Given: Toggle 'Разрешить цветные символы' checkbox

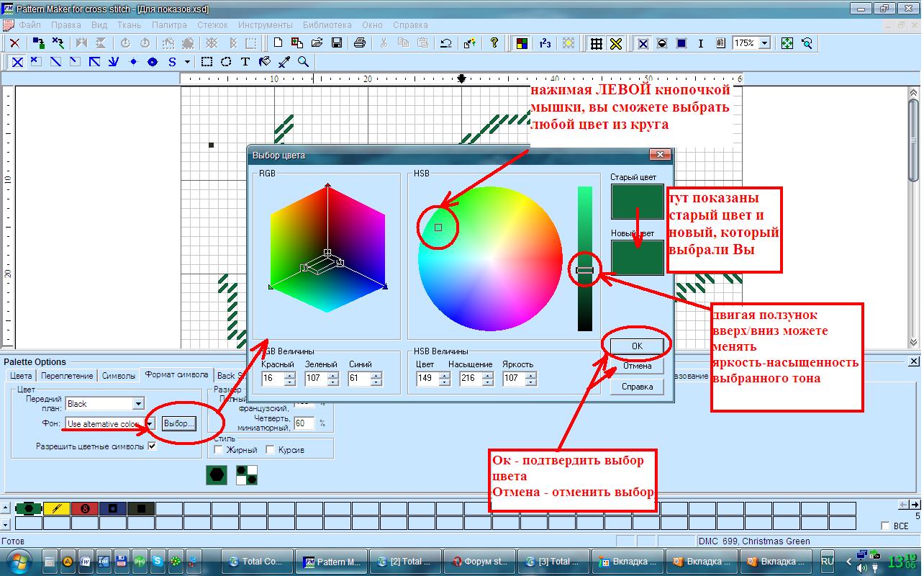Looking at the screenshot, I should point(152,446).
